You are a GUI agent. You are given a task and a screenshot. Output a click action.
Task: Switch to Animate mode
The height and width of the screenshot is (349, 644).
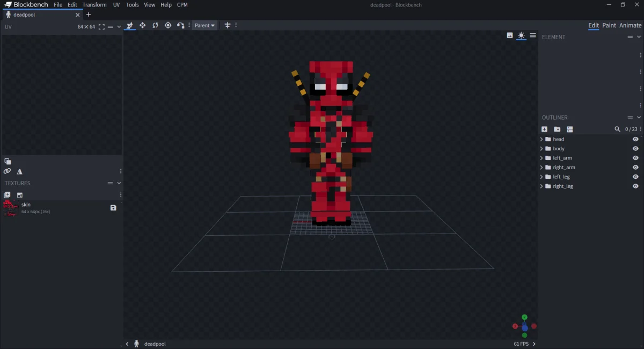point(631,25)
